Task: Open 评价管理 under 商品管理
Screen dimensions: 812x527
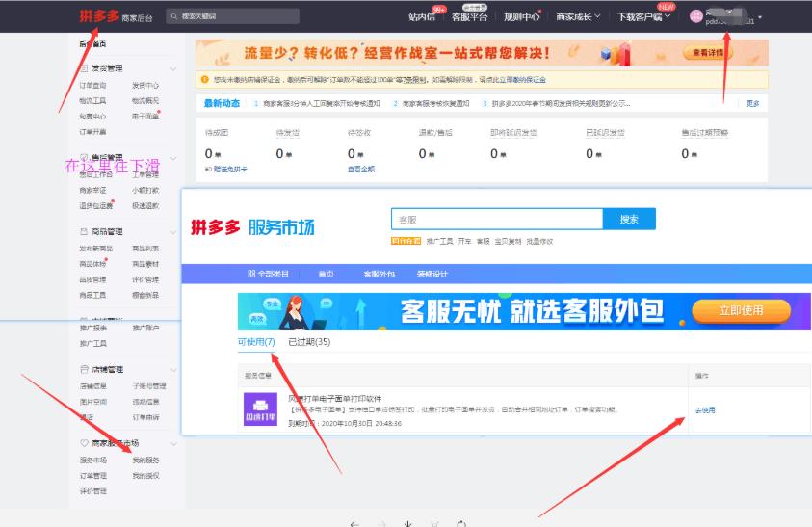Action: [x=145, y=279]
